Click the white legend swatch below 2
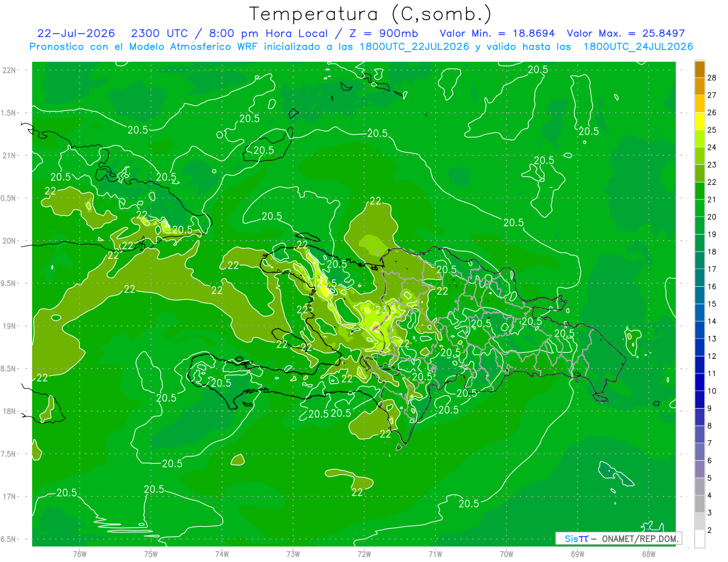This screenshot has width=728, height=562. pyautogui.click(x=699, y=539)
